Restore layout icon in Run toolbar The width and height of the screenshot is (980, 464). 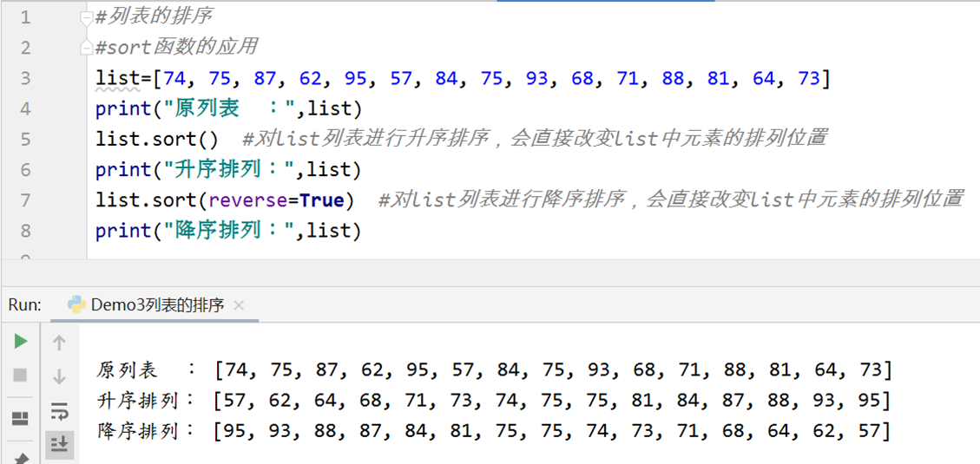click(20, 418)
